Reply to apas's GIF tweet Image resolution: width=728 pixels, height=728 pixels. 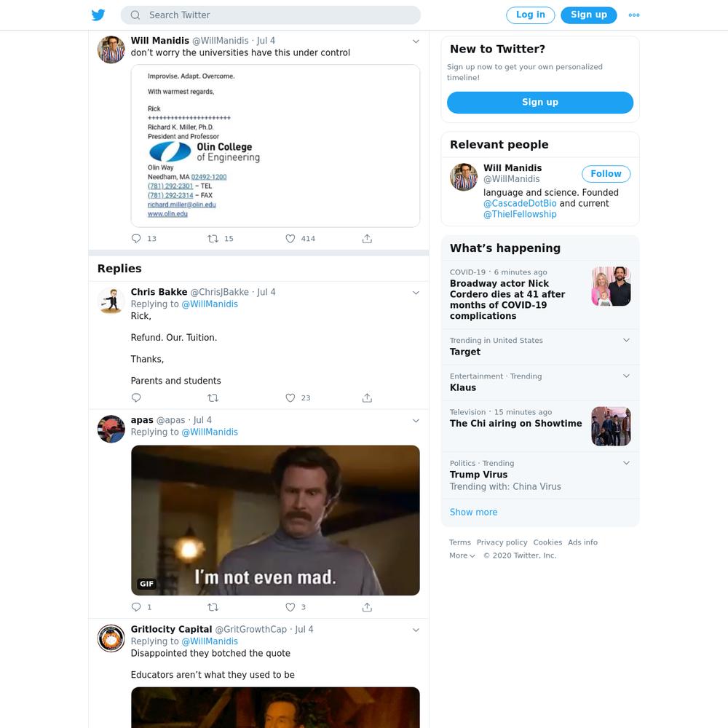pos(136,607)
